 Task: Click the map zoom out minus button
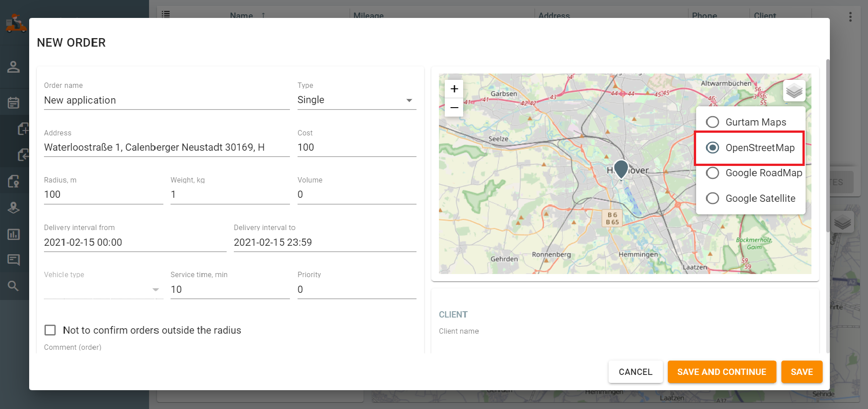454,108
